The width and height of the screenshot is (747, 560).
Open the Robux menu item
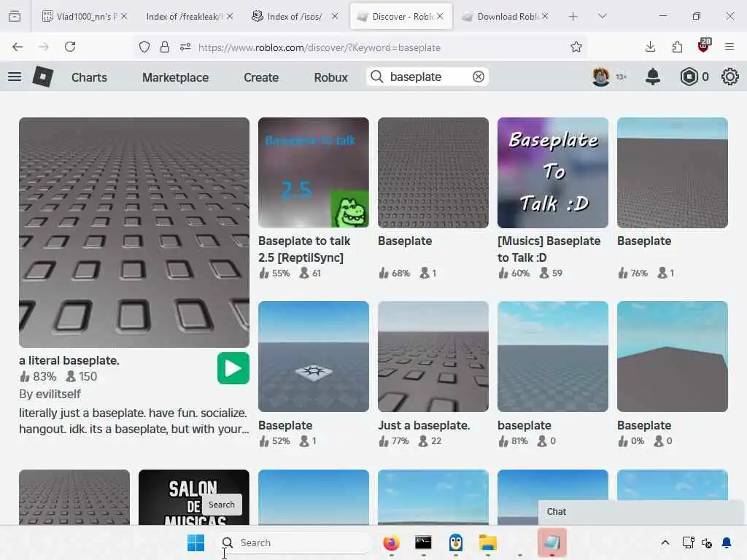331,77
